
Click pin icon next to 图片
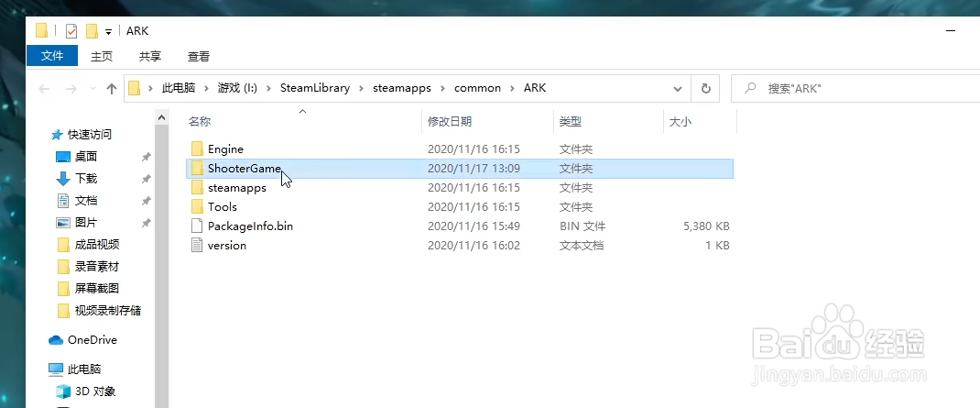(147, 223)
